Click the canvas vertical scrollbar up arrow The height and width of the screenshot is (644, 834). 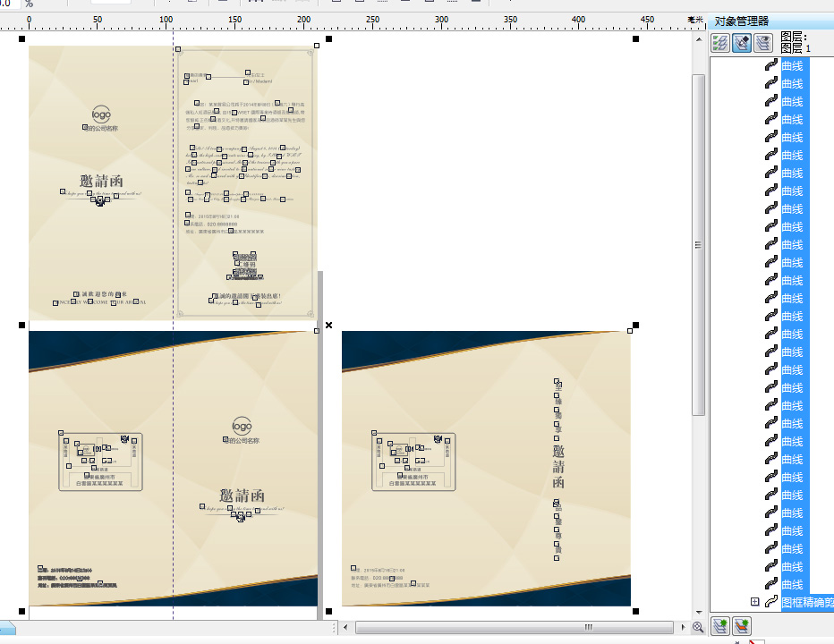coord(698,39)
